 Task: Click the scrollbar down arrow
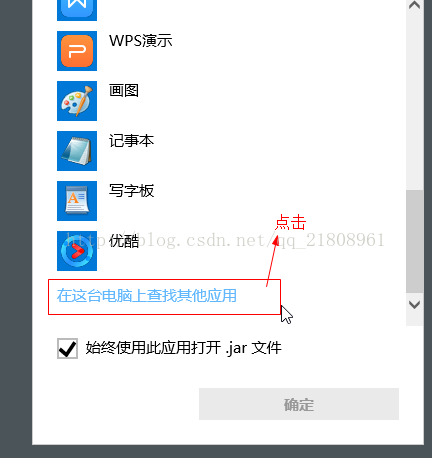414,305
